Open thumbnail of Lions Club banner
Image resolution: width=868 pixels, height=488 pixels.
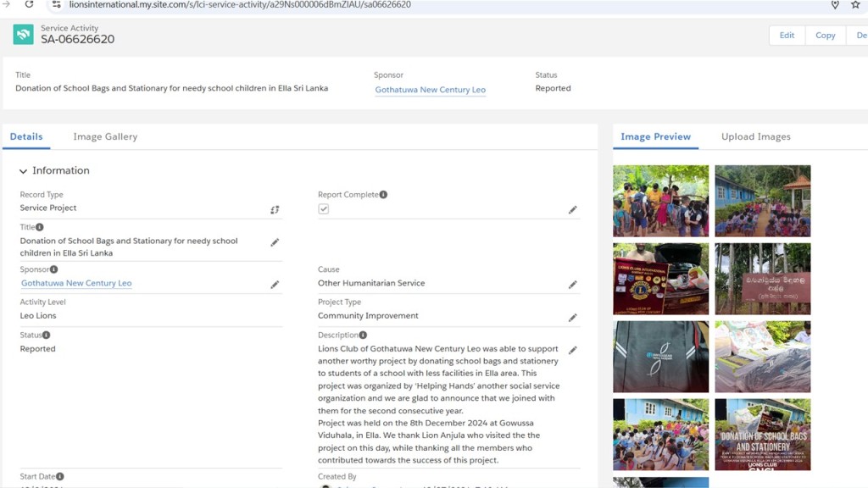[660, 279]
